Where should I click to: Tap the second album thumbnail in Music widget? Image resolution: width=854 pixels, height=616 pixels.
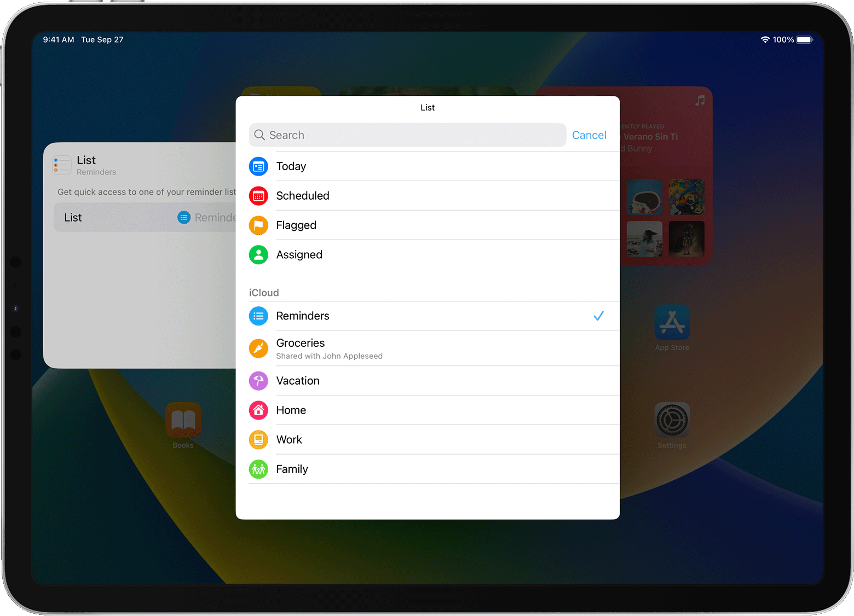click(686, 197)
